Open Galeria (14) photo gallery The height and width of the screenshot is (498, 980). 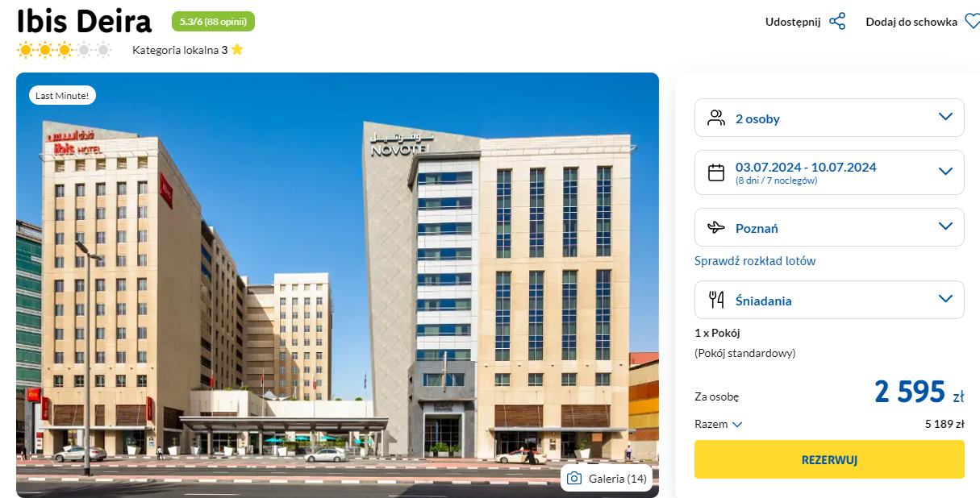607,479
